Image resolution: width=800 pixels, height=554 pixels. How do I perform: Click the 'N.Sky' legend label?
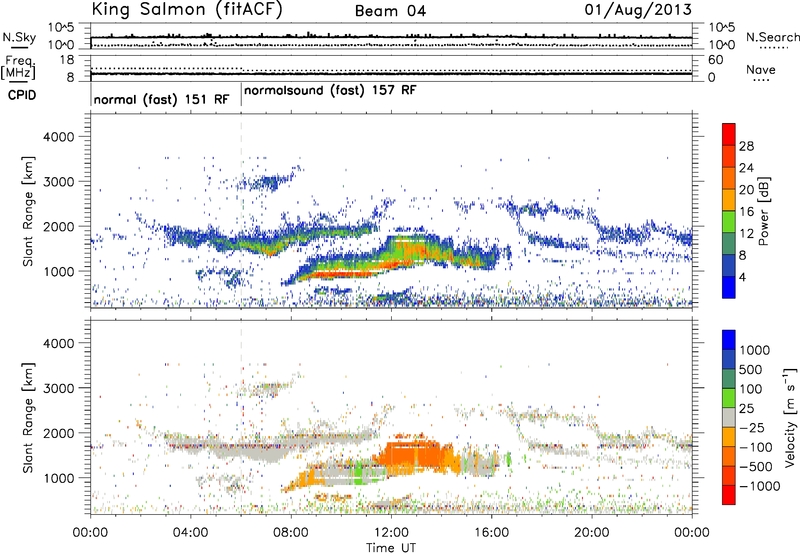point(19,37)
